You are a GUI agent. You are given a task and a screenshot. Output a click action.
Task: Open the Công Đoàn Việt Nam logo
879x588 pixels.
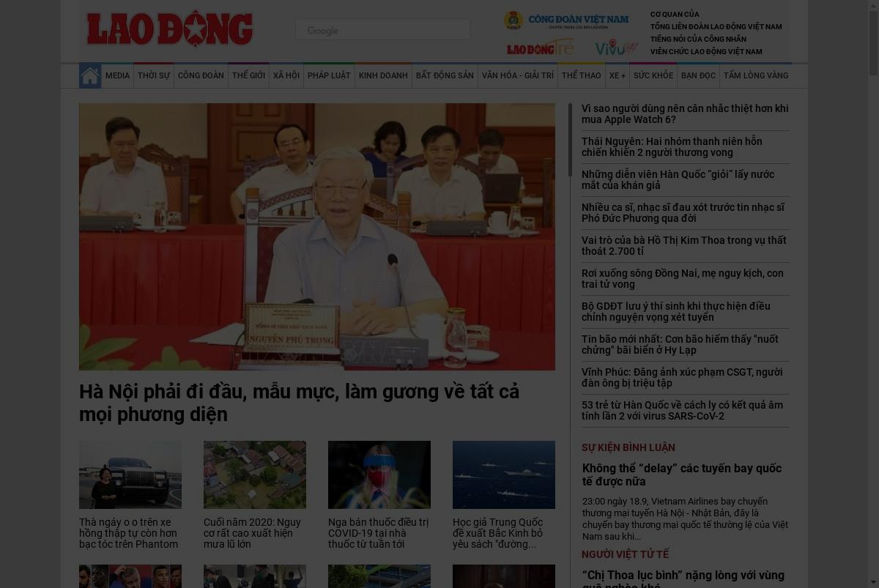pos(566,20)
